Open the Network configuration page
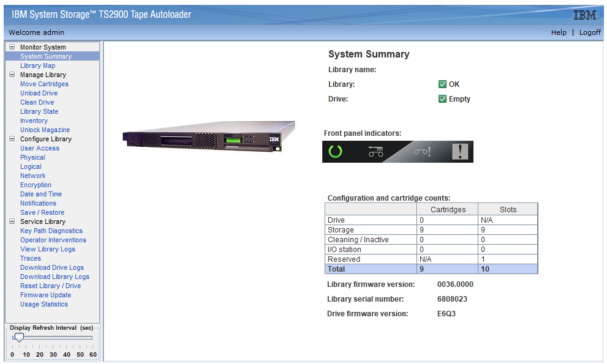Viewport: 607px width, 364px height. point(32,176)
